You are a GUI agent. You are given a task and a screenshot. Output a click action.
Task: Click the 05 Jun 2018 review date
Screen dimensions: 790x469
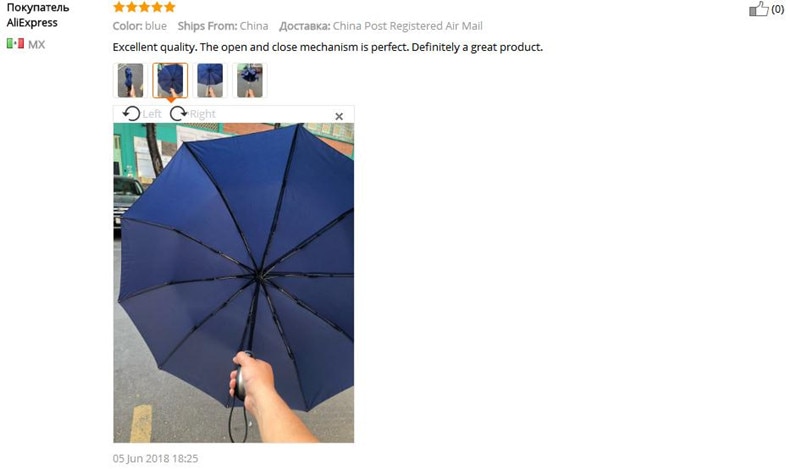[x=155, y=458]
